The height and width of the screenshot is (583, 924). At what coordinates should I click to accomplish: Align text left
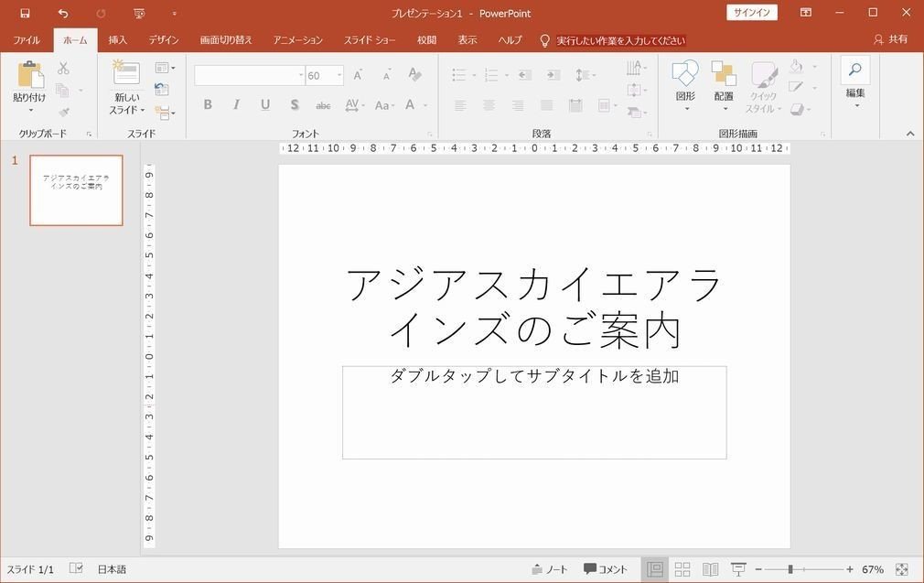coord(460,105)
